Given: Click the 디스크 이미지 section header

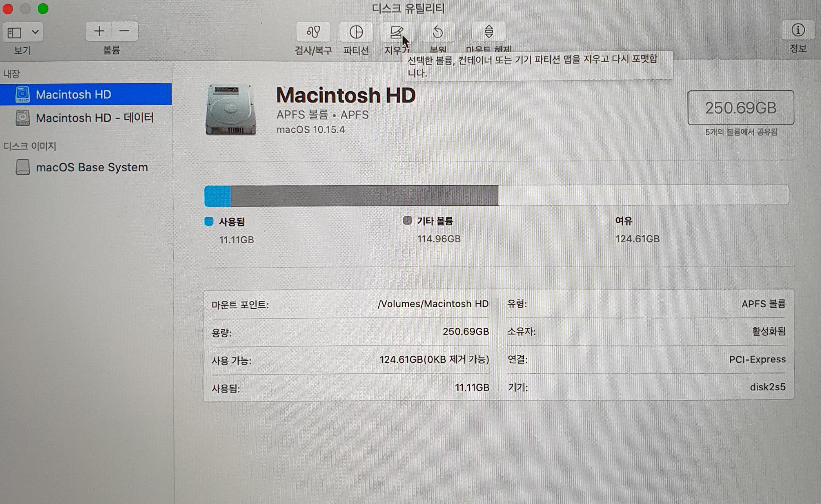Looking at the screenshot, I should click(x=30, y=146).
